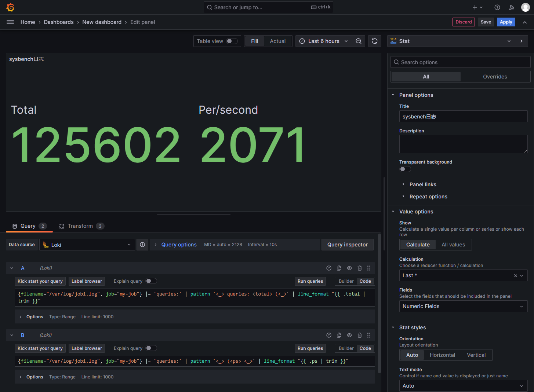Toggle Transparent background switch
The width and height of the screenshot is (534, 392).
(x=405, y=169)
